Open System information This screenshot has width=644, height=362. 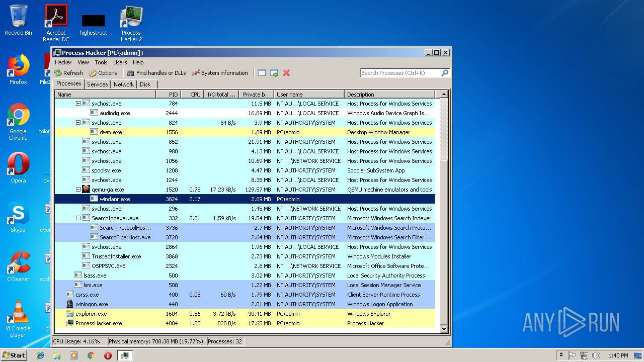point(220,73)
